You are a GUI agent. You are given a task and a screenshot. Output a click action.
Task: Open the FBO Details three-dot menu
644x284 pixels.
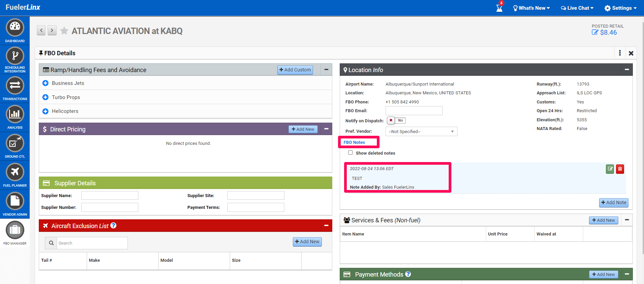[x=620, y=53]
